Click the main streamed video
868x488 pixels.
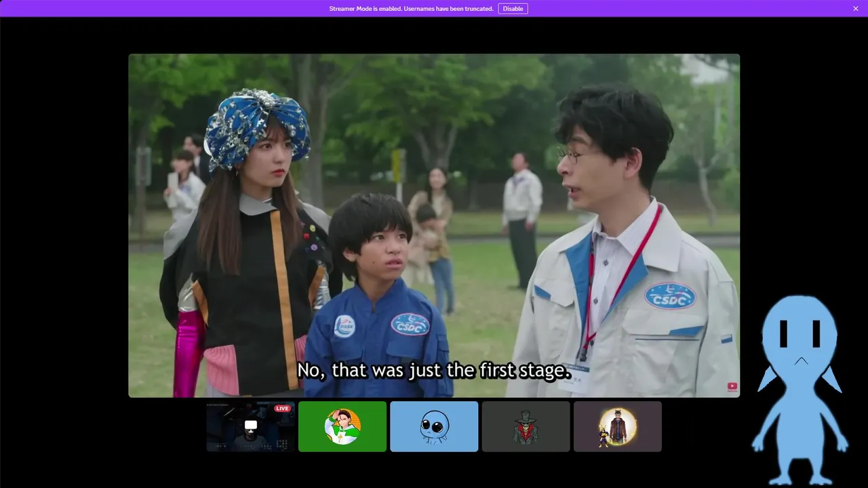434,226
